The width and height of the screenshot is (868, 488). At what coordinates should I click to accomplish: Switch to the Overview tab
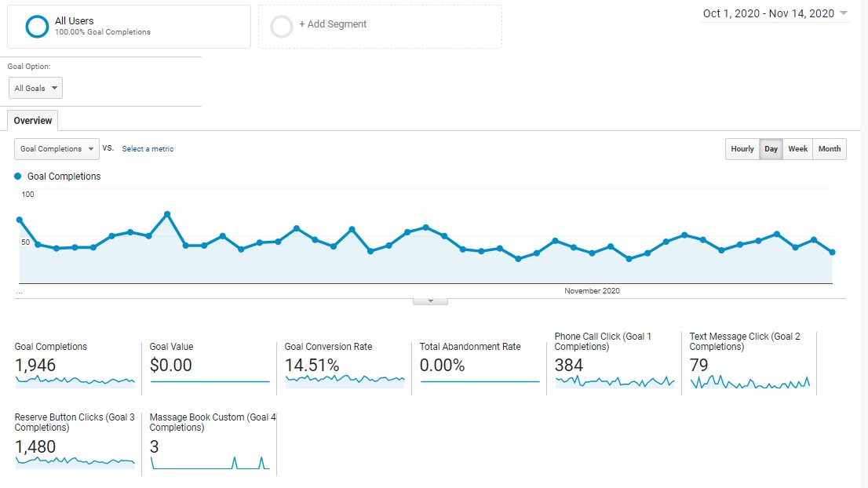(x=31, y=120)
